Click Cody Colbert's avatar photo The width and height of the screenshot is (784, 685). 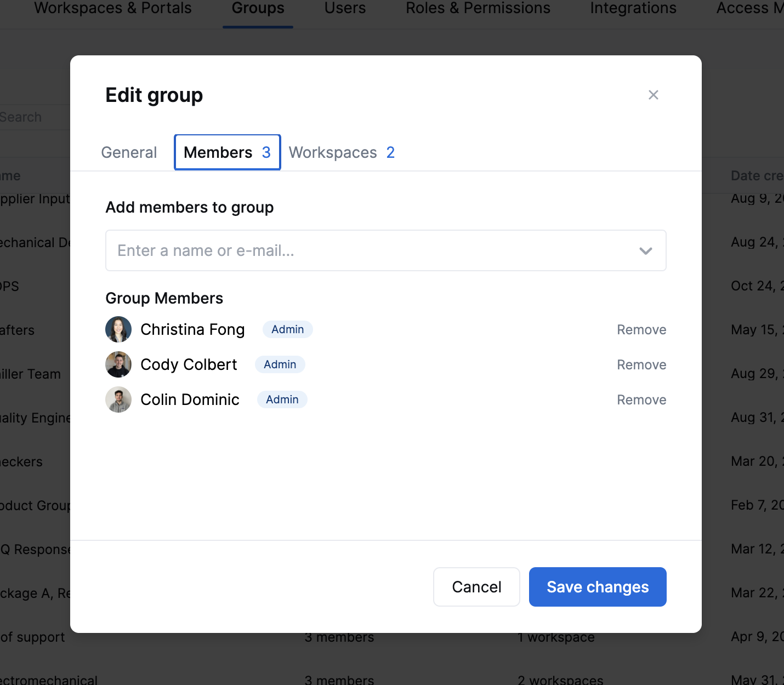118,364
